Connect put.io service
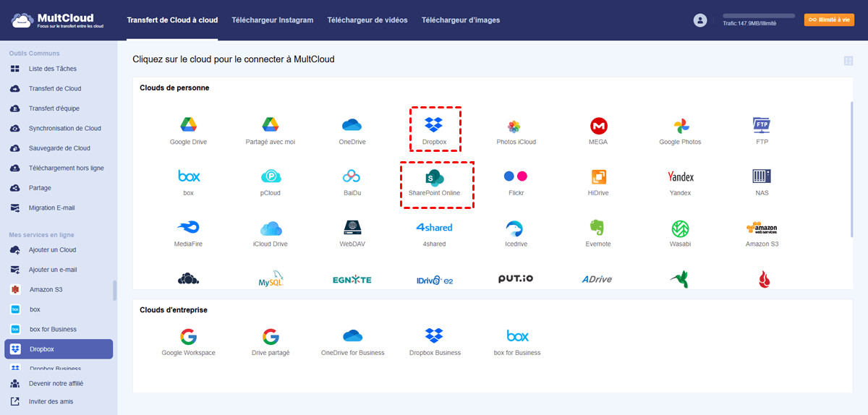Image resolution: width=868 pixels, height=415 pixels. pos(516,279)
